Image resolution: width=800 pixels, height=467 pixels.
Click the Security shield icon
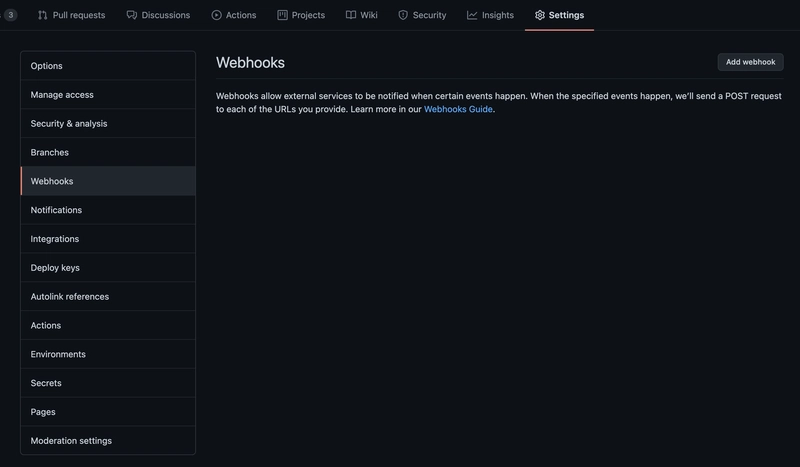pos(403,15)
